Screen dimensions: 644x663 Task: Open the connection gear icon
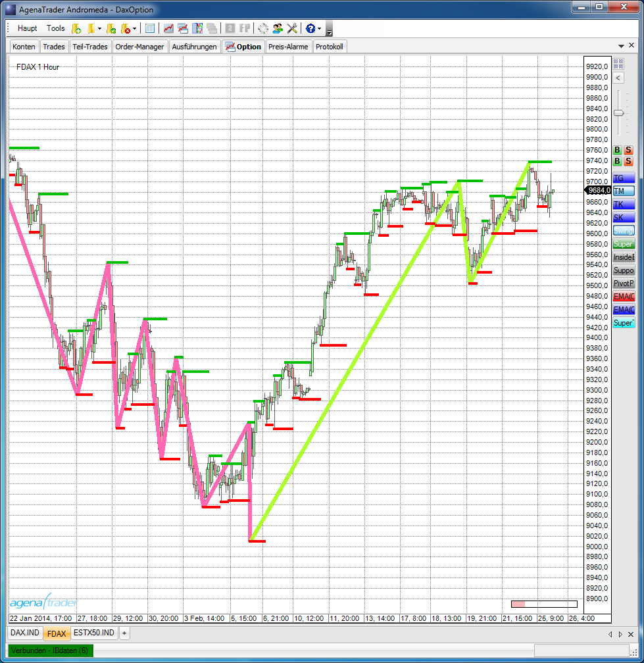[263, 28]
